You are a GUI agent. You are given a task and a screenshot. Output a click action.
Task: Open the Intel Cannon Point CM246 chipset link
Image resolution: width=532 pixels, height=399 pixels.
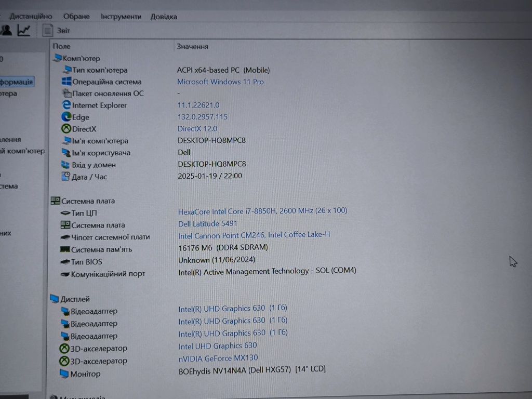(254, 235)
